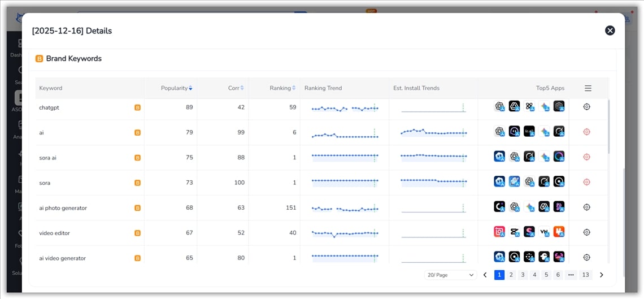
Task: Open the 20/Page size dropdown
Action: pyautogui.click(x=450, y=275)
